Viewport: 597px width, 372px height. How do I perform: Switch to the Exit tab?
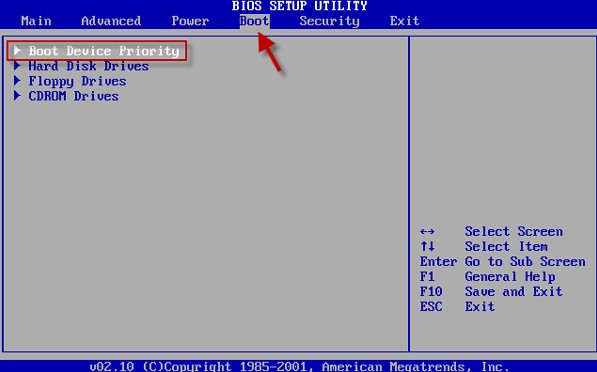[x=404, y=21]
